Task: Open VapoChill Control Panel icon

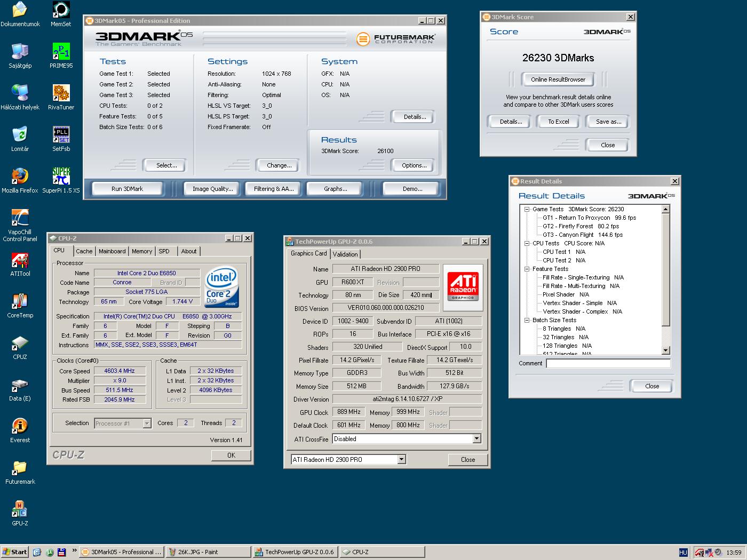Action: [x=20, y=226]
